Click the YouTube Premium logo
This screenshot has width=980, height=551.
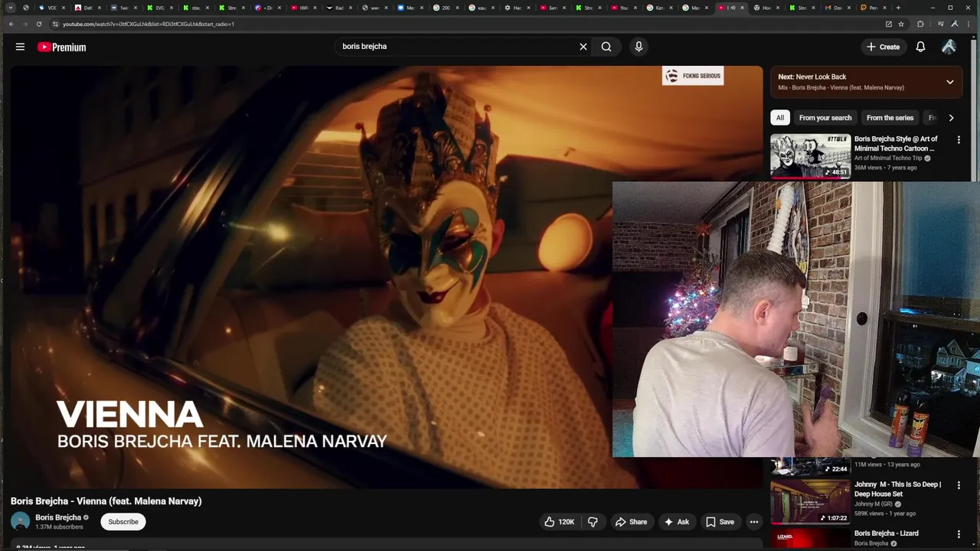click(61, 47)
